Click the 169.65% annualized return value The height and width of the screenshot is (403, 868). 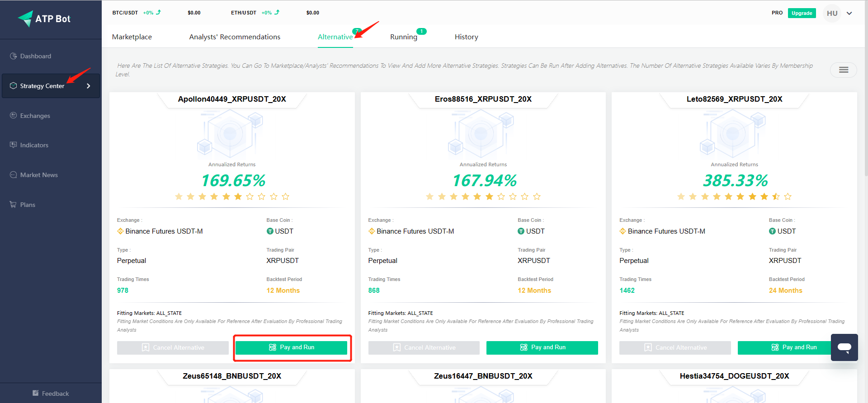pyautogui.click(x=233, y=181)
